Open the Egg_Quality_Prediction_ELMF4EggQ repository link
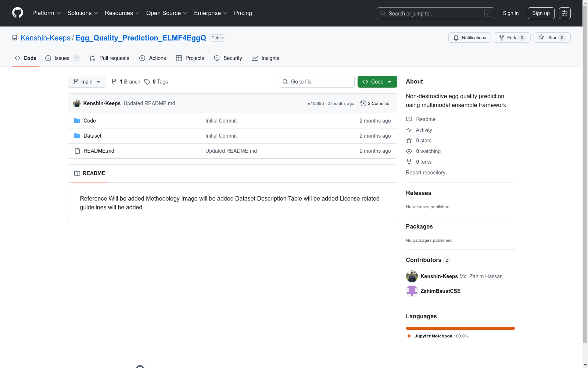The image size is (588, 368). tap(141, 38)
